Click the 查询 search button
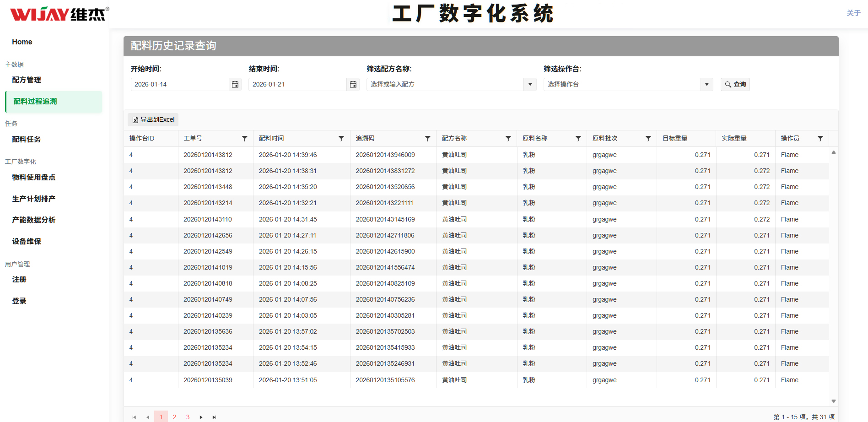Viewport: 868px width, 422px height. click(735, 84)
